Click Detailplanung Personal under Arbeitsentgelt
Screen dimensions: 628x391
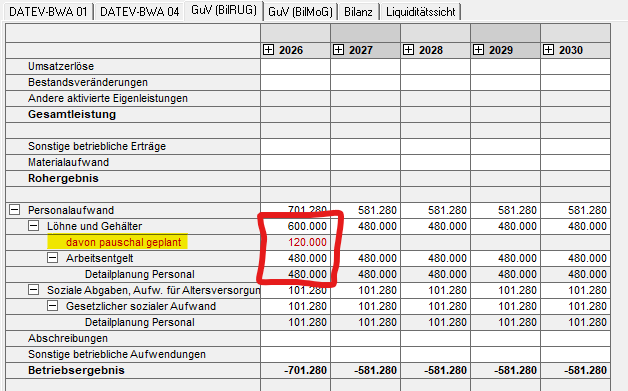(139, 274)
